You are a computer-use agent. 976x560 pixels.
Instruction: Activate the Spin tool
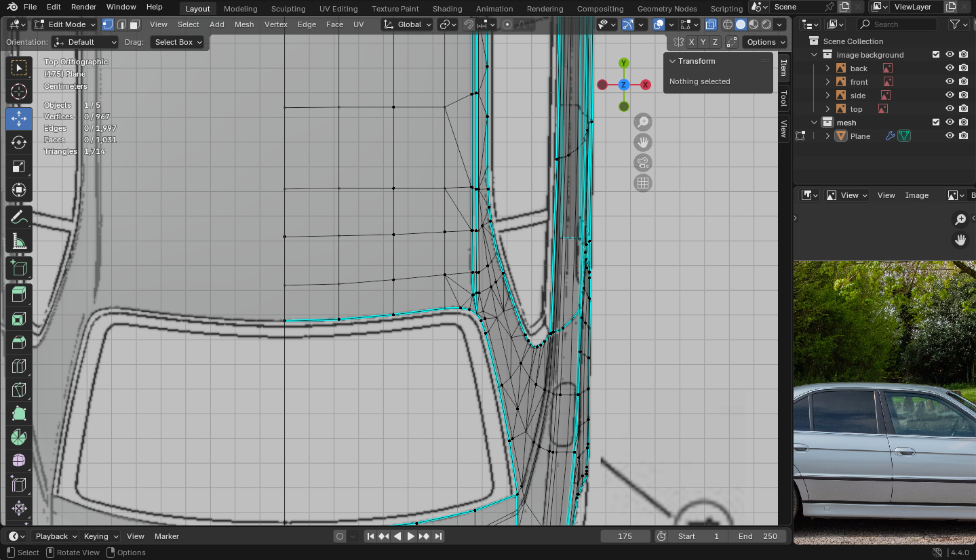pos(19,437)
